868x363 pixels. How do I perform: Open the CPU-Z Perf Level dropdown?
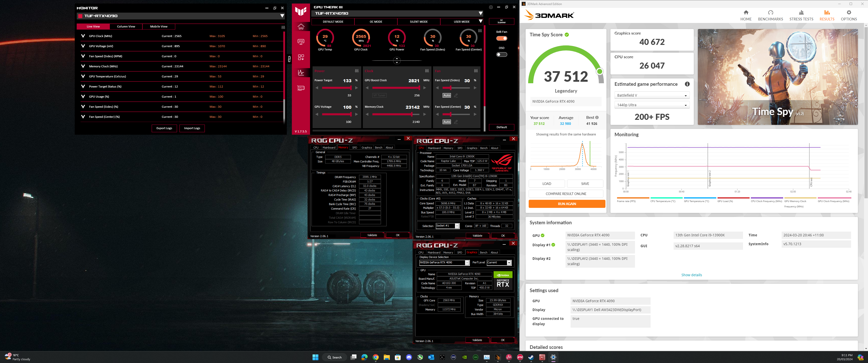point(499,263)
